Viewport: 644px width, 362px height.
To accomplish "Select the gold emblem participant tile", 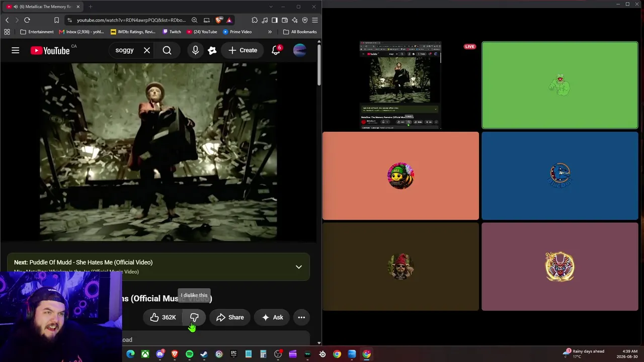I will tap(560, 266).
